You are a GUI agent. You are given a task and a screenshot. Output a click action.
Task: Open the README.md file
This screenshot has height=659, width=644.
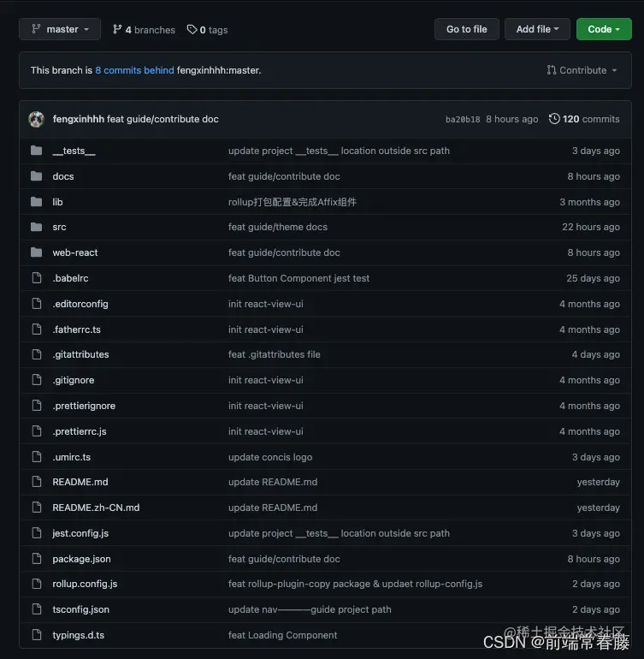[x=80, y=482]
